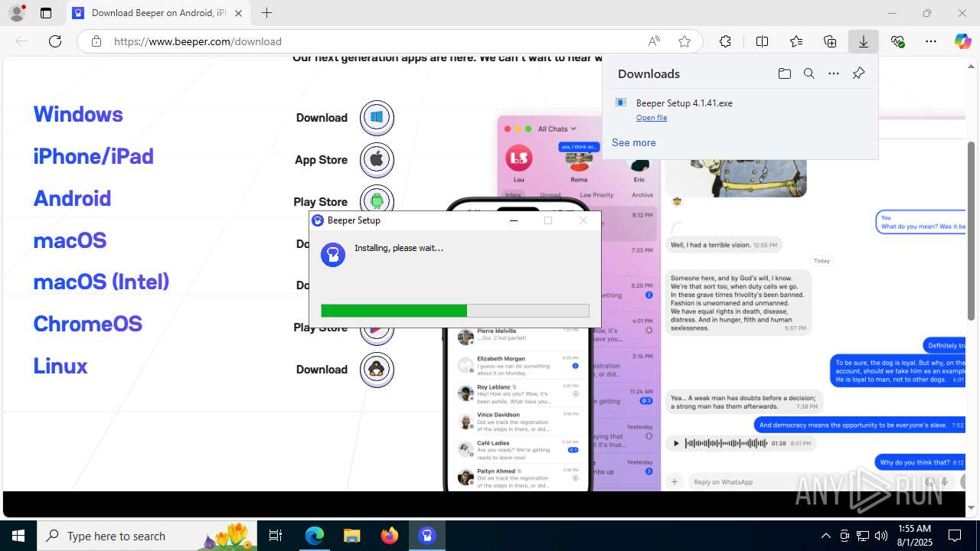This screenshot has width=980, height=551.
Task: Open the Extensions puzzle icon
Action: point(725,41)
